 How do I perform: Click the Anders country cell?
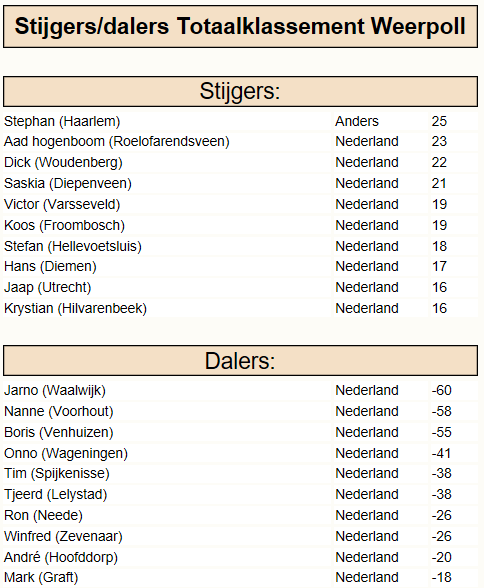(x=357, y=122)
